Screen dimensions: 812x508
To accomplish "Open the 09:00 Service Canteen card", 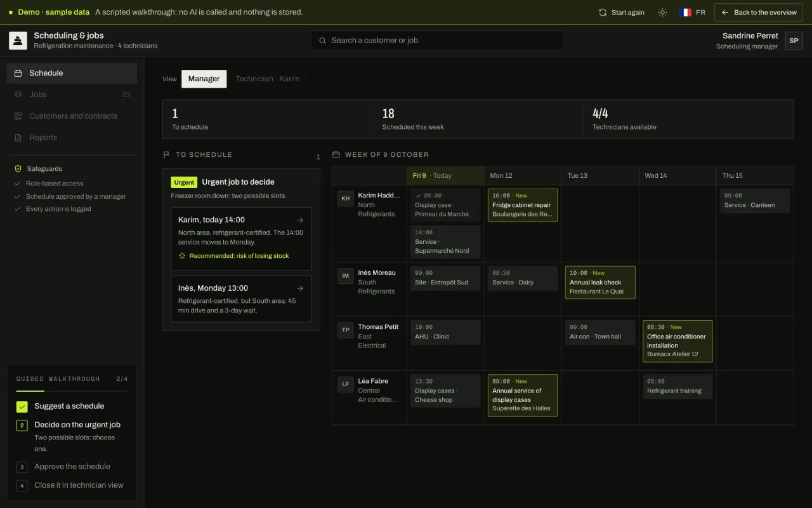I will [x=755, y=201].
